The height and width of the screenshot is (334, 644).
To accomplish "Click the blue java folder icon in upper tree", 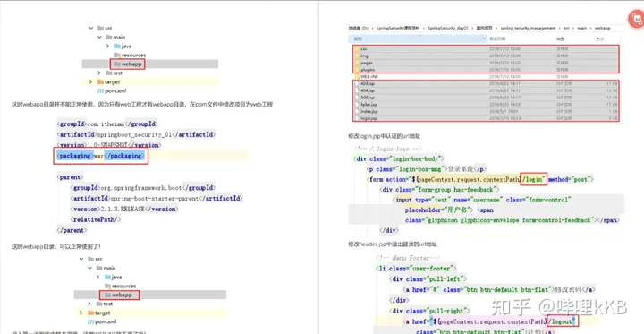I will (117, 46).
